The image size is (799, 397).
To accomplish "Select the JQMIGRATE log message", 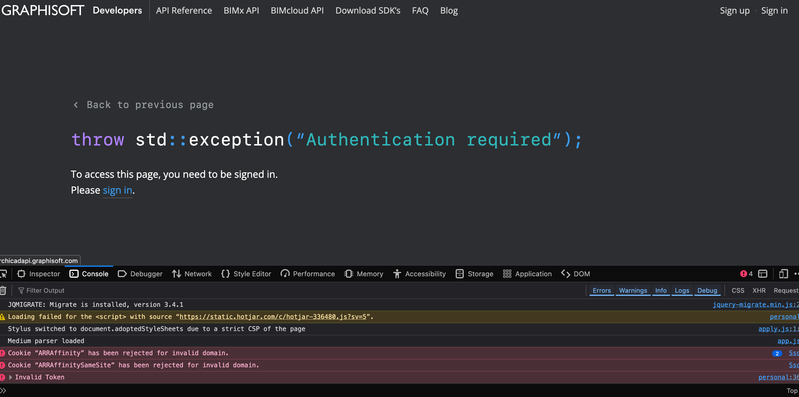I will (95, 305).
